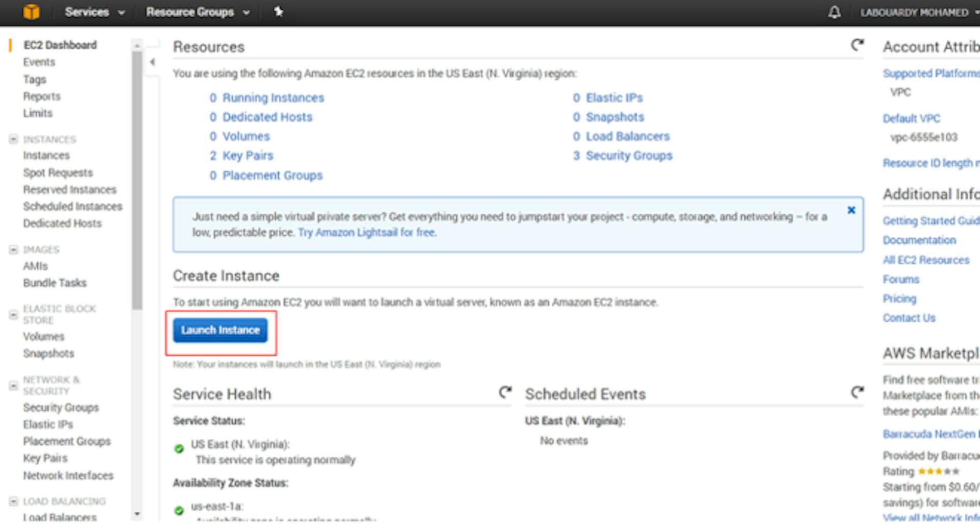
Task: Collapse the IMAGES sidebar section
Action: 13,249
